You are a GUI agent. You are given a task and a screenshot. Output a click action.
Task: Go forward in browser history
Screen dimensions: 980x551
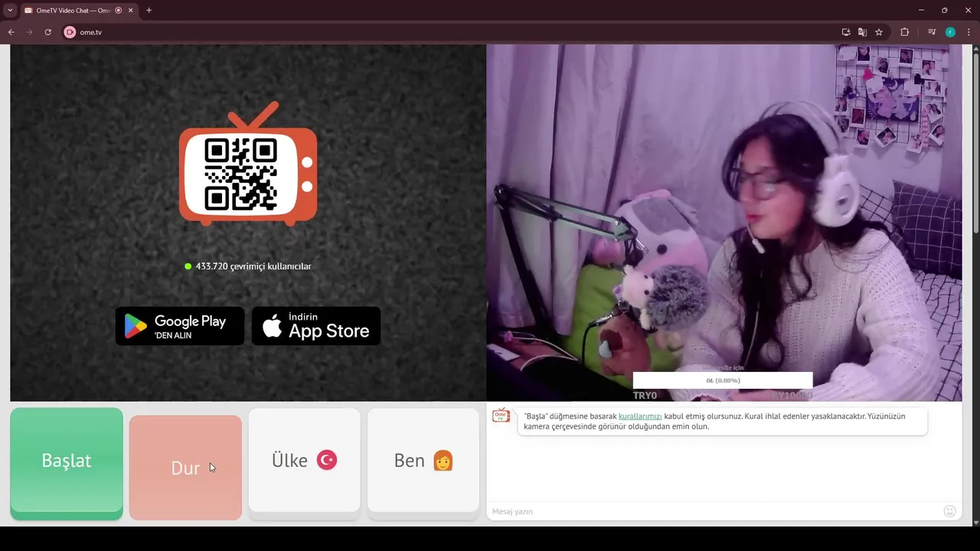tap(29, 32)
